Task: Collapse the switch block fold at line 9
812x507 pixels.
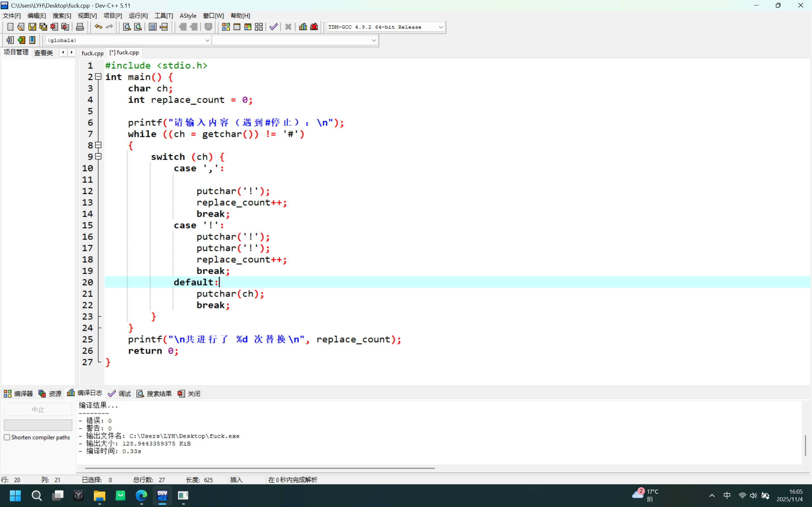Action: pyautogui.click(x=98, y=157)
